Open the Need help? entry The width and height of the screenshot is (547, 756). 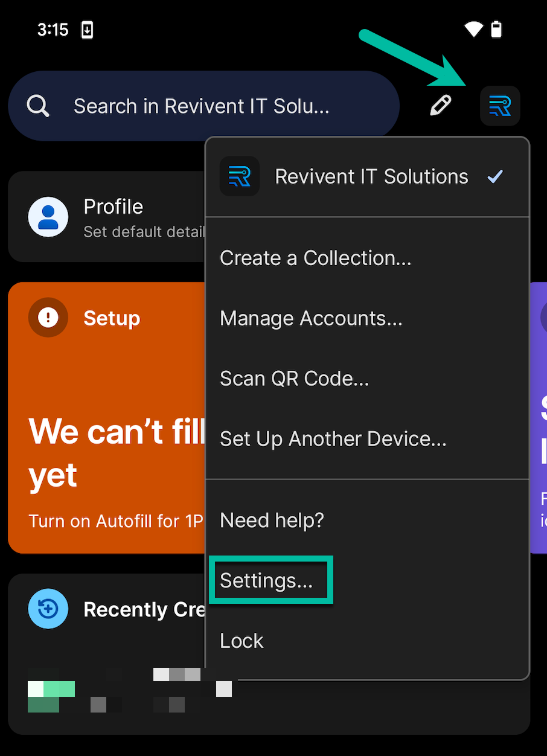tap(367, 520)
